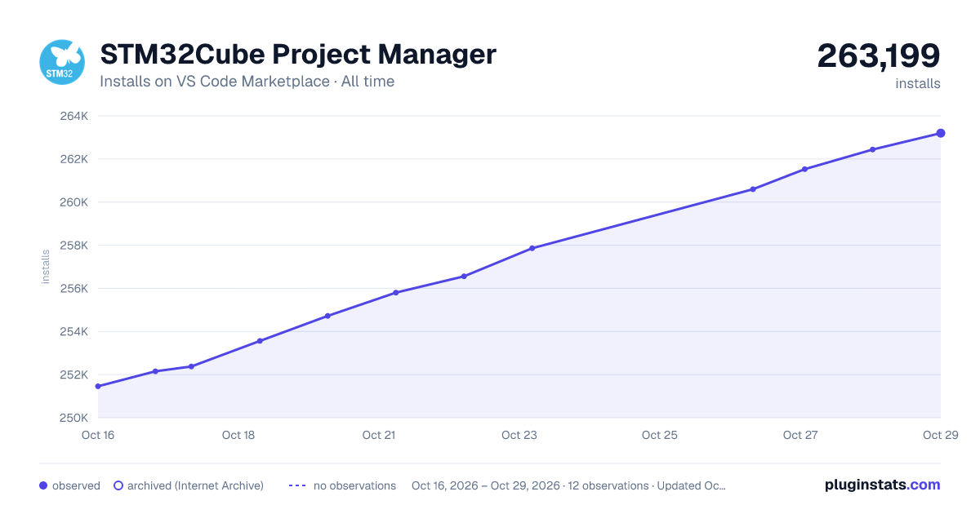The image size is (980, 514).
Task: Click the subtitle 'Installs on VS Code Marketplace · All time'
Action: point(247,82)
